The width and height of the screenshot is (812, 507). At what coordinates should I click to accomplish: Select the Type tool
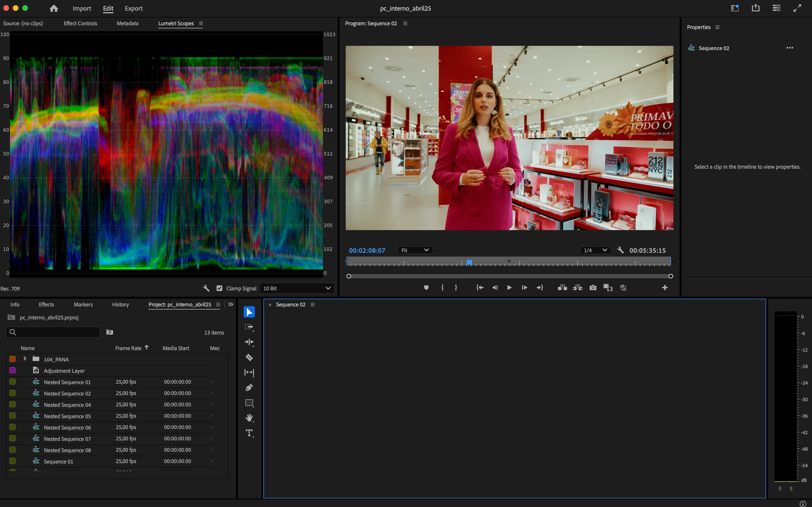click(249, 433)
